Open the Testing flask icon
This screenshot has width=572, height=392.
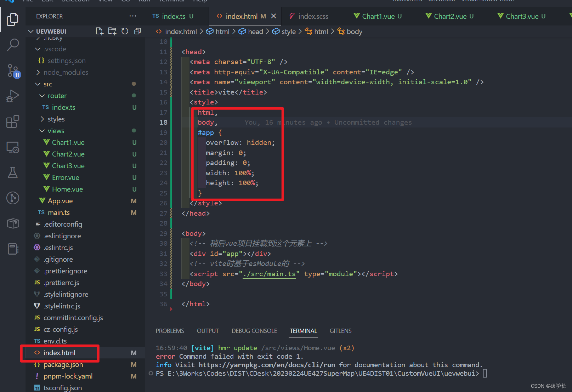tap(13, 172)
